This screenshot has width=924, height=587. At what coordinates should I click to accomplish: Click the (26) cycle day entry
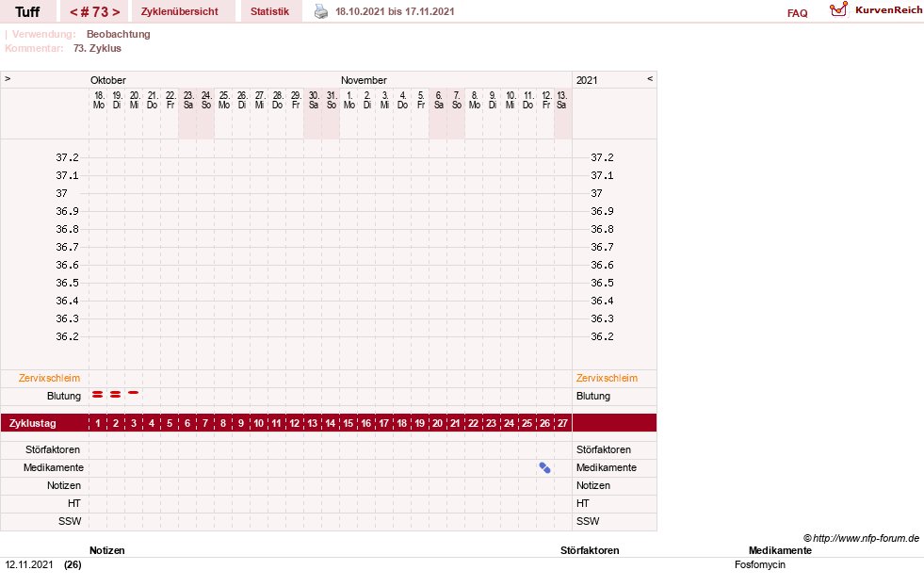pos(73,564)
